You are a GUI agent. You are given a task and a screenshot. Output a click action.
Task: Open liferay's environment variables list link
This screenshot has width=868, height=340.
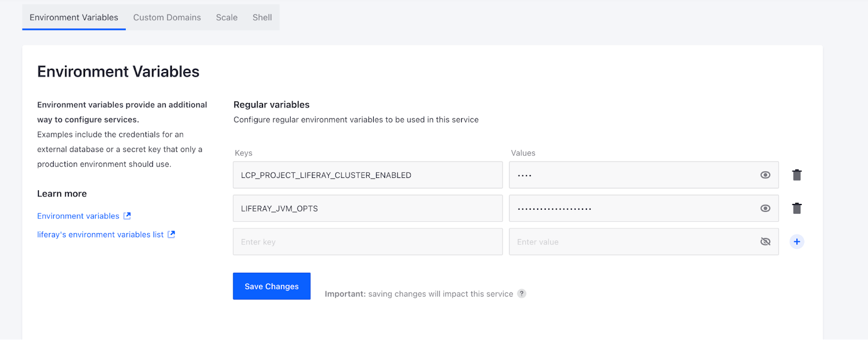pyautogui.click(x=100, y=234)
